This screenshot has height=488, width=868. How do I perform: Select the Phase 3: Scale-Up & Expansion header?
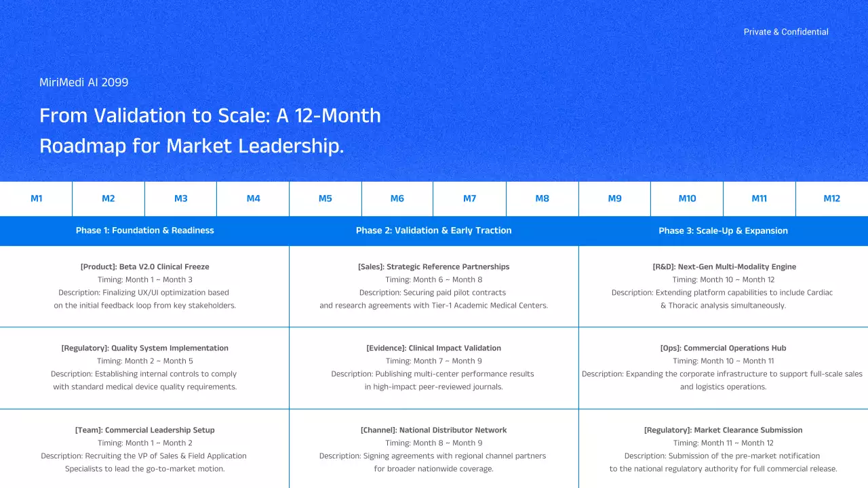pos(723,230)
